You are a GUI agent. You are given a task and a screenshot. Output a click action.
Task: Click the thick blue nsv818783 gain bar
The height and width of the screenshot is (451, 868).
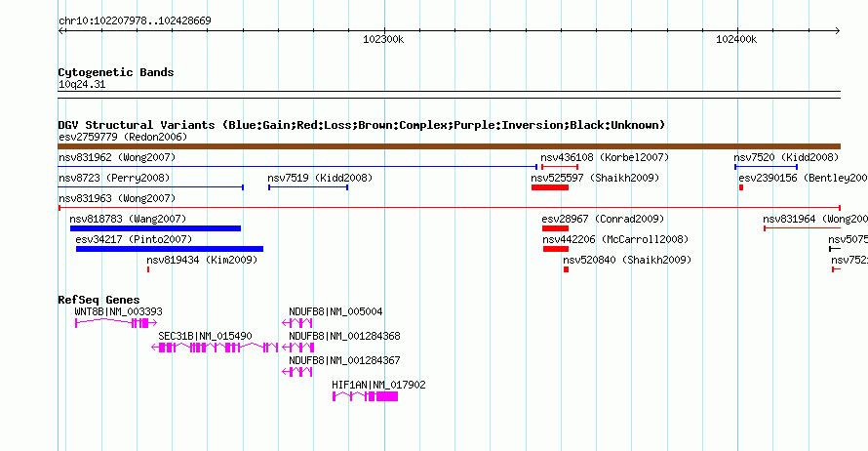[155, 228]
